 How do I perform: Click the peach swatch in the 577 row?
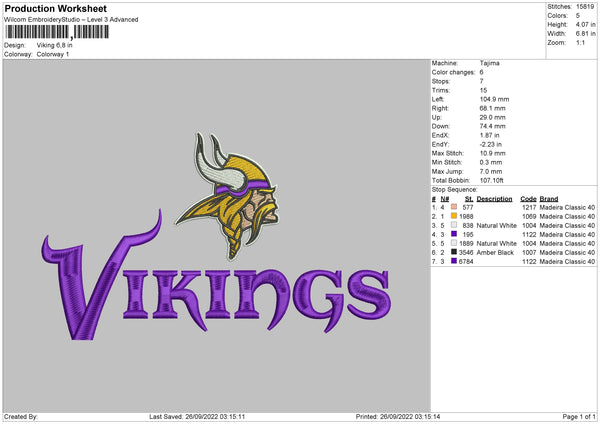click(x=454, y=207)
